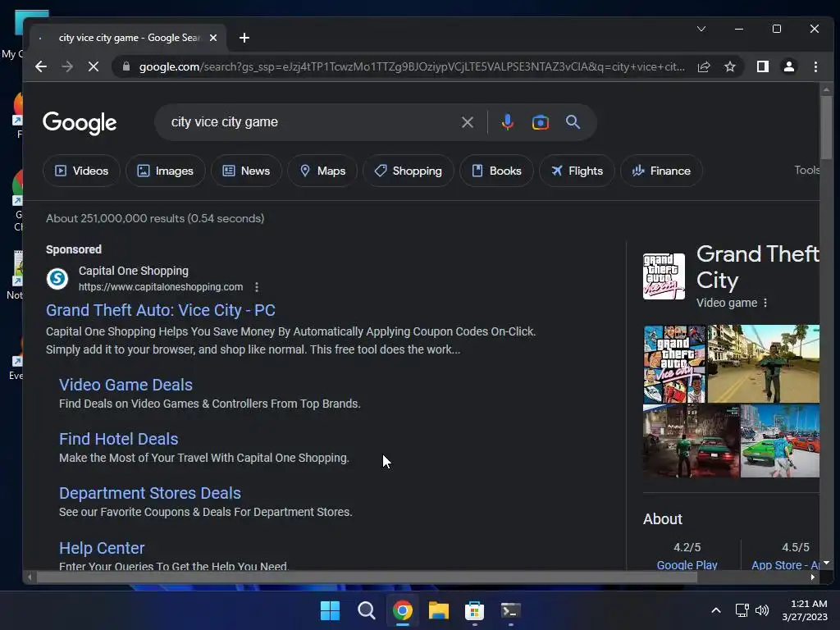The height and width of the screenshot is (630, 840).
Task: Open the dark car screenshot image
Action: coord(691,441)
